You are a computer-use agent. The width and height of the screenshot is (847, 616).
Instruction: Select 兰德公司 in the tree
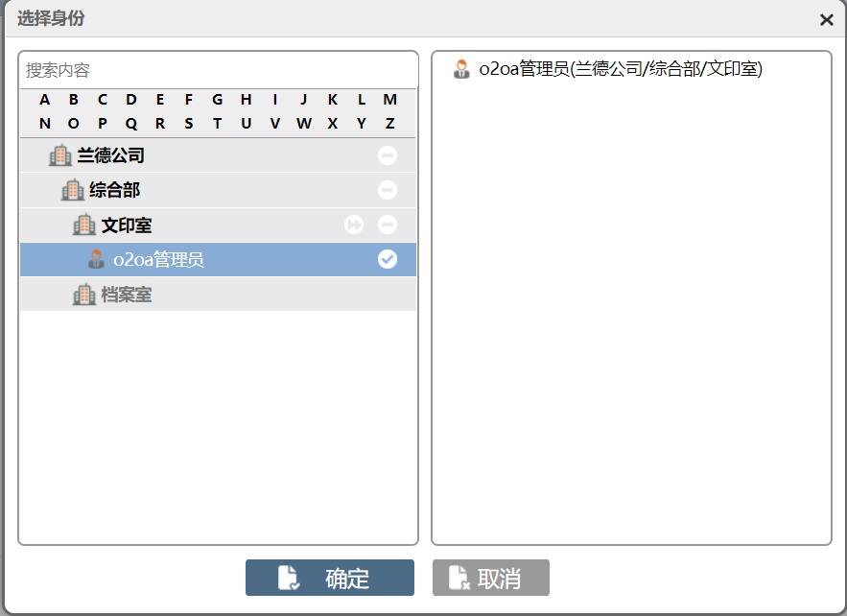click(x=219, y=155)
